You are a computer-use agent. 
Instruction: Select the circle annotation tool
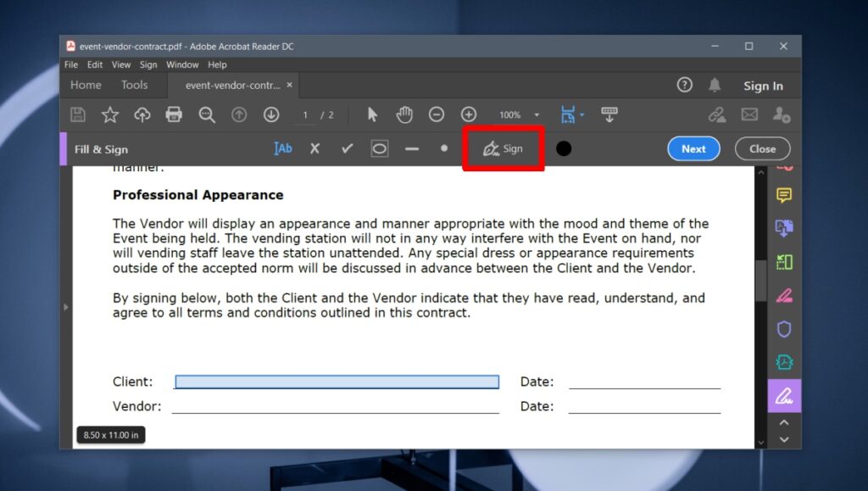click(x=379, y=148)
